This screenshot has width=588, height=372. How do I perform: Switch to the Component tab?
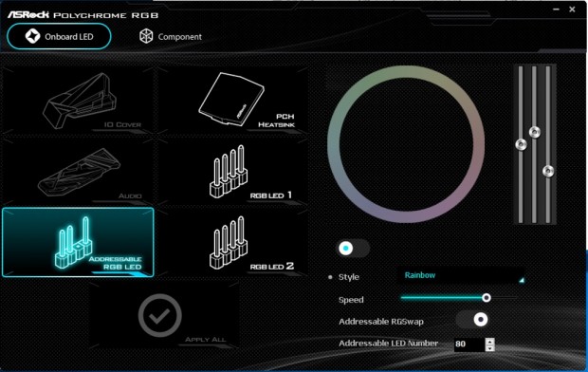[171, 36]
